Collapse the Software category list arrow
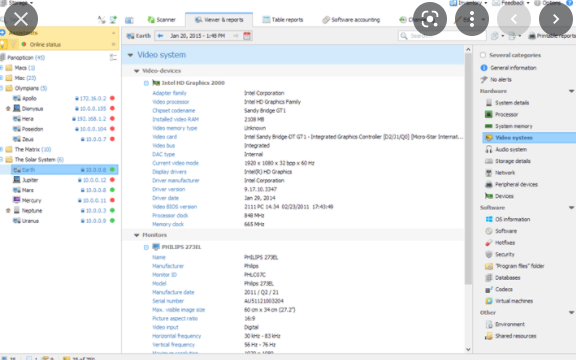This screenshot has height=360, width=576. pos(571,208)
